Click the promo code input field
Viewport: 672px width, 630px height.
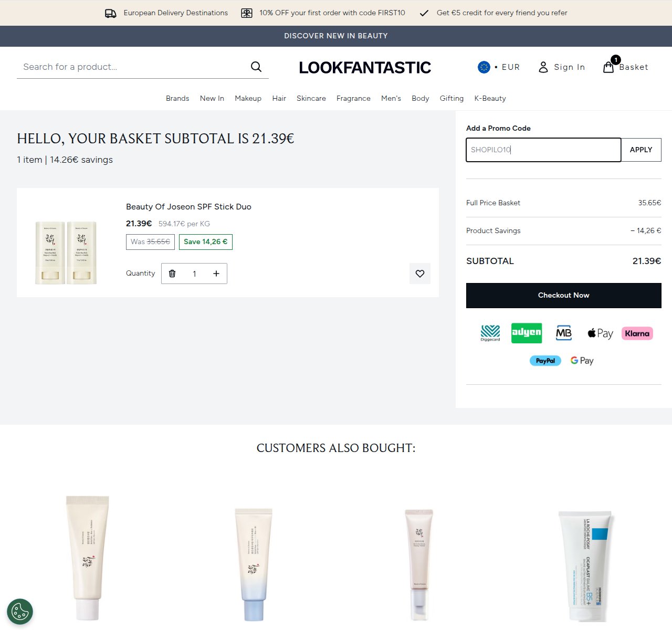point(543,150)
